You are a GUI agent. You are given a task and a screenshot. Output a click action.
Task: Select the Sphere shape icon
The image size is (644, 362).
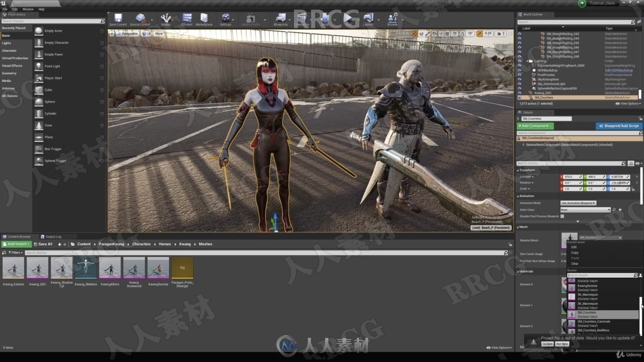(x=39, y=102)
